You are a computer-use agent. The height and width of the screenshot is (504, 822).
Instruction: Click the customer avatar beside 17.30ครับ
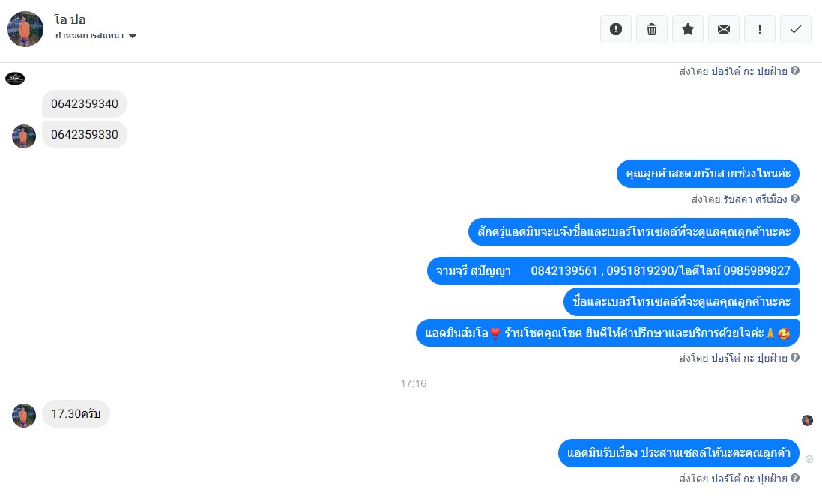(23, 416)
